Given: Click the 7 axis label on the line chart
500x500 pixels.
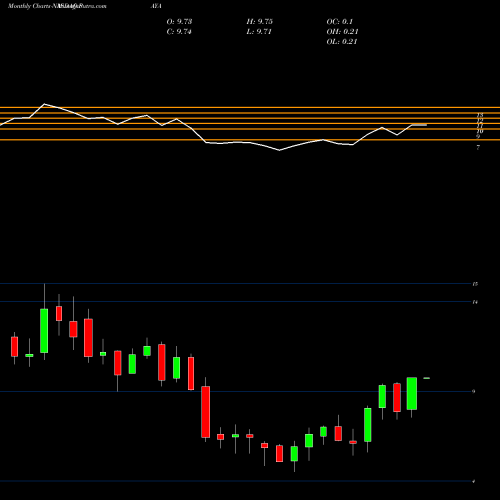Looking at the screenshot, I should 478,147.
